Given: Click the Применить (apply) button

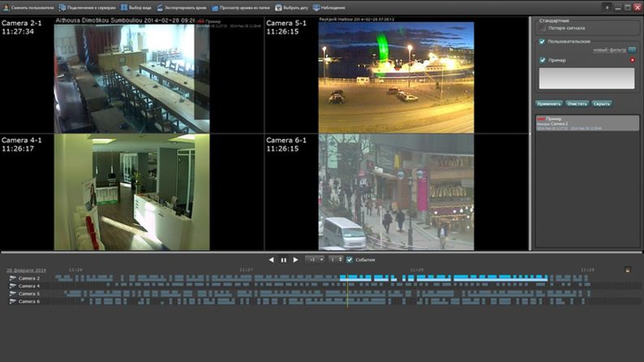Looking at the screenshot, I should (x=549, y=104).
